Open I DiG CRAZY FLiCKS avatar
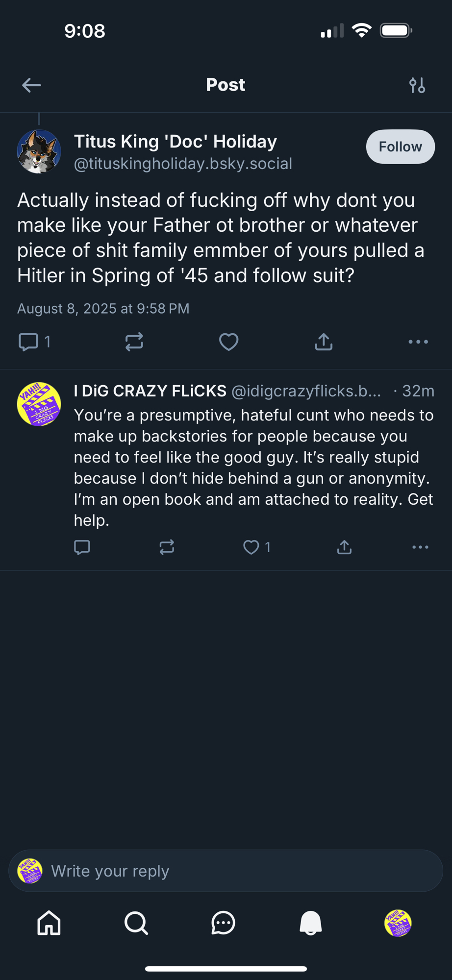 pyautogui.click(x=39, y=404)
